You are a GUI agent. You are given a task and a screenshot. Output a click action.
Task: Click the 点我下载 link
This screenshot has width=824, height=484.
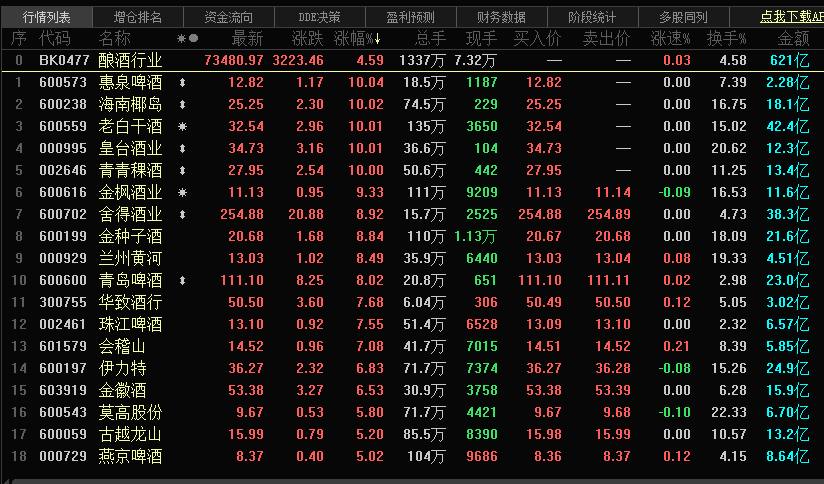click(791, 17)
